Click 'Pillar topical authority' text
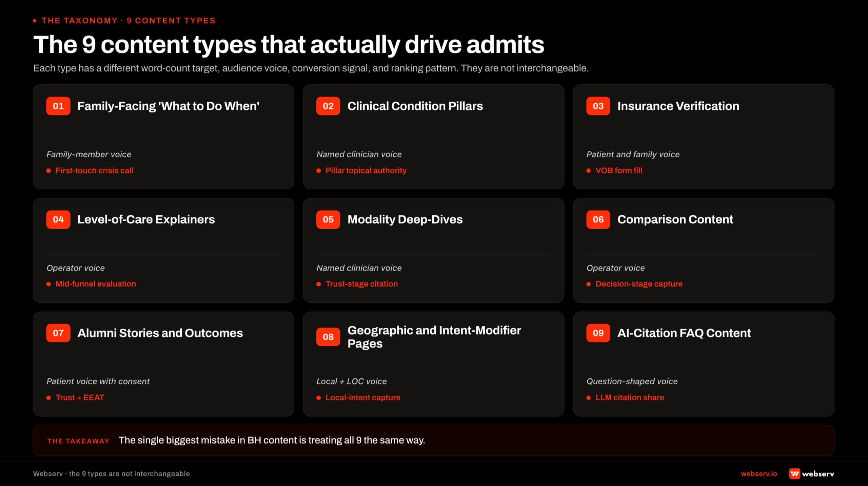The image size is (868, 486). point(366,170)
